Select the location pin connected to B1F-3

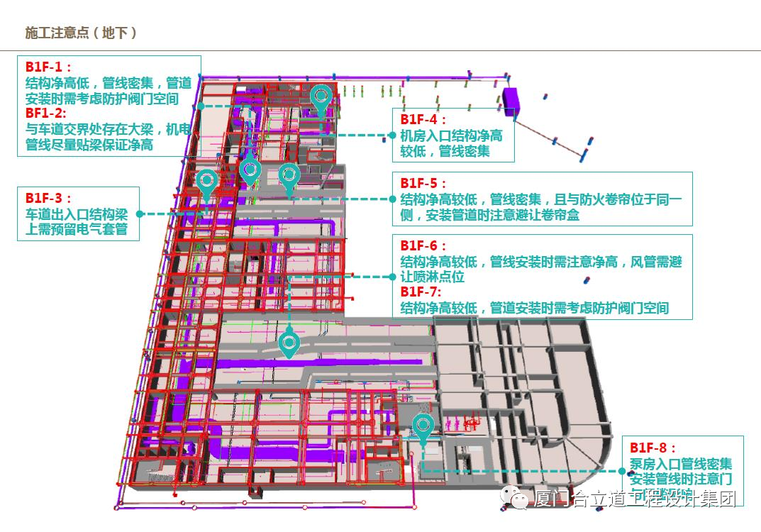coord(206,182)
